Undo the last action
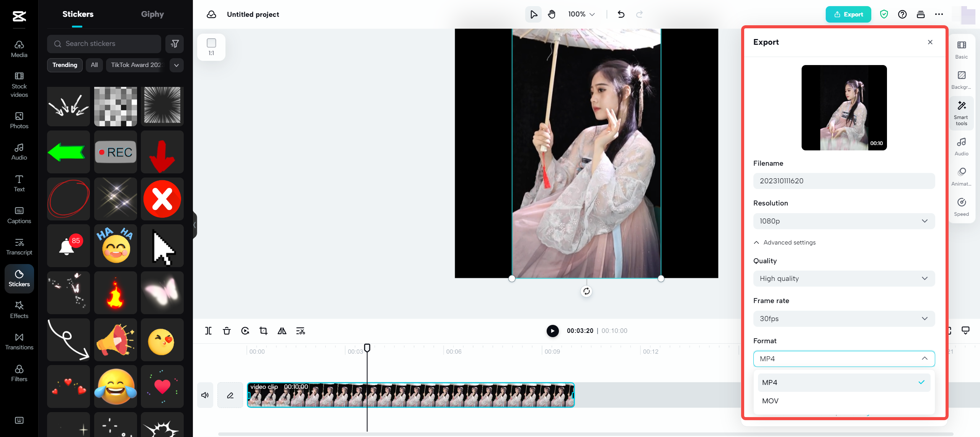The image size is (980, 437). [x=621, y=14]
